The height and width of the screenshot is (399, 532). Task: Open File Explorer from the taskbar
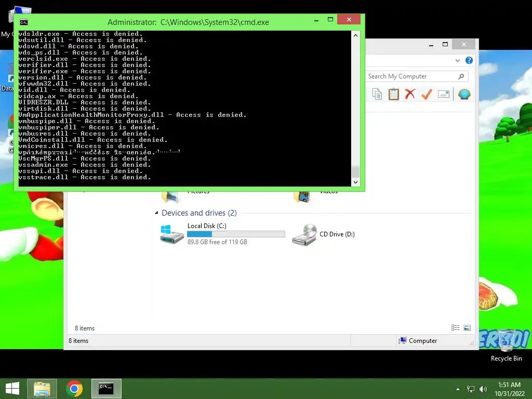(x=42, y=389)
